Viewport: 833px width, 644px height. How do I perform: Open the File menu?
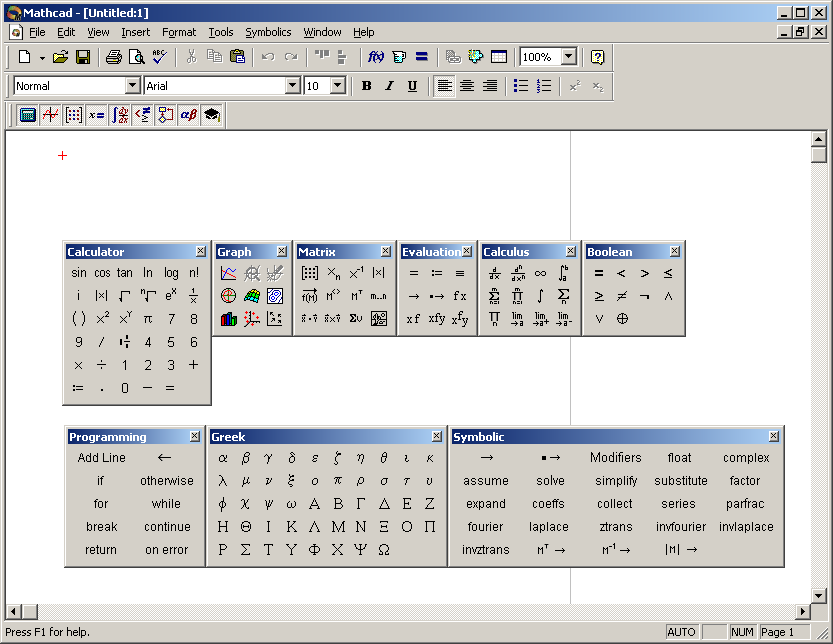(37, 32)
